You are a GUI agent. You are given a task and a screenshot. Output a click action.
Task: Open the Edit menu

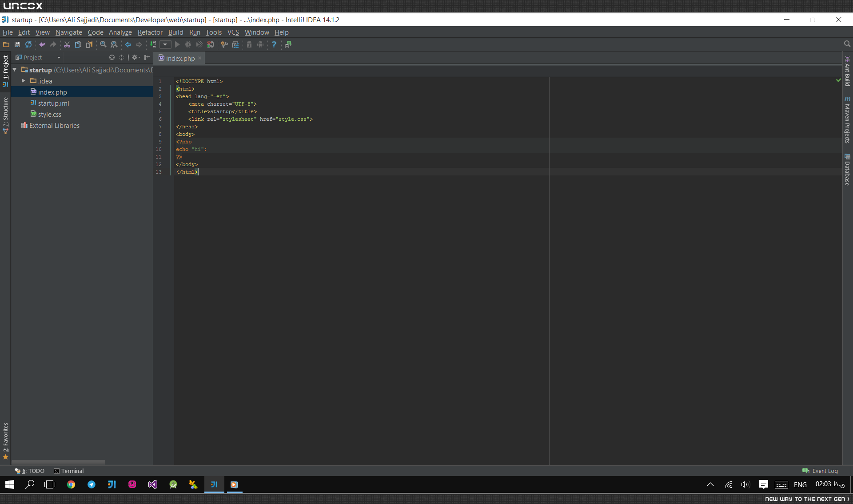pyautogui.click(x=24, y=32)
